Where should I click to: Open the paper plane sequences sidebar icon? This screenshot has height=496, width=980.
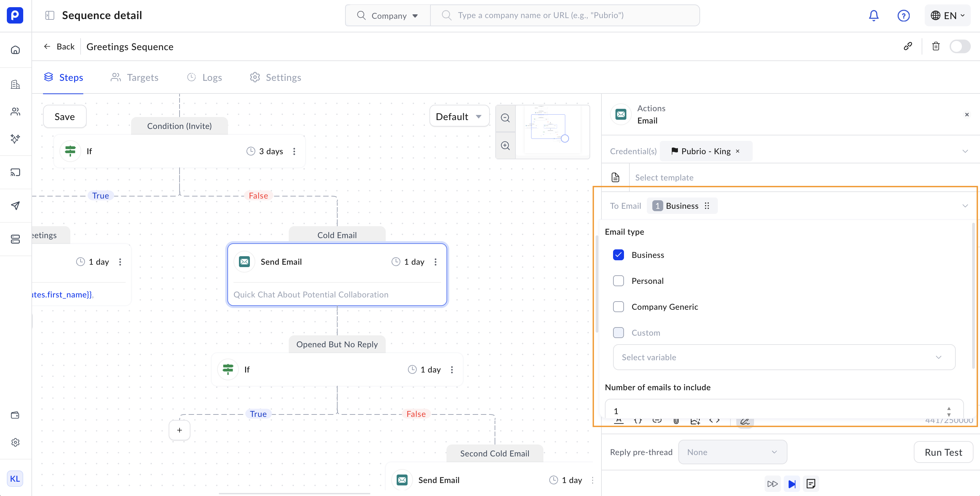click(x=15, y=206)
